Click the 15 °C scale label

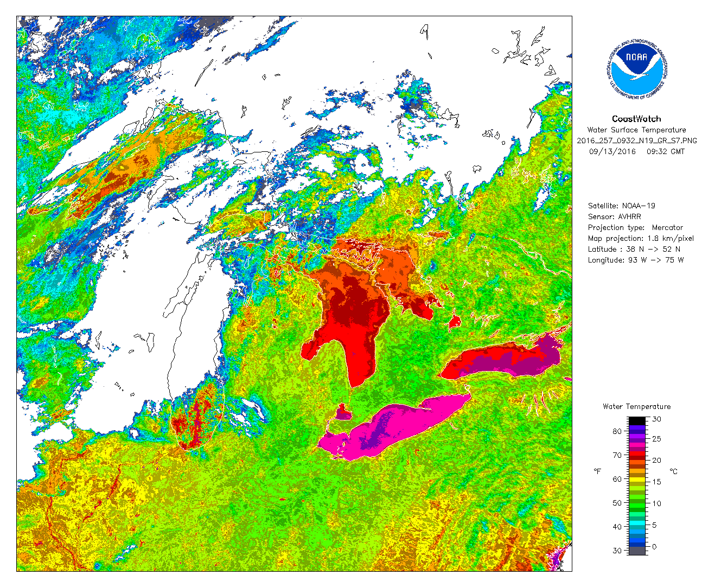tap(656, 482)
